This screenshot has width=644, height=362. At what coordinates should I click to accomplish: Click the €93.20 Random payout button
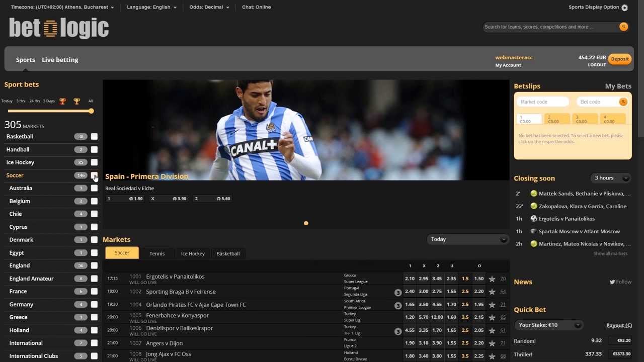pos(620,341)
